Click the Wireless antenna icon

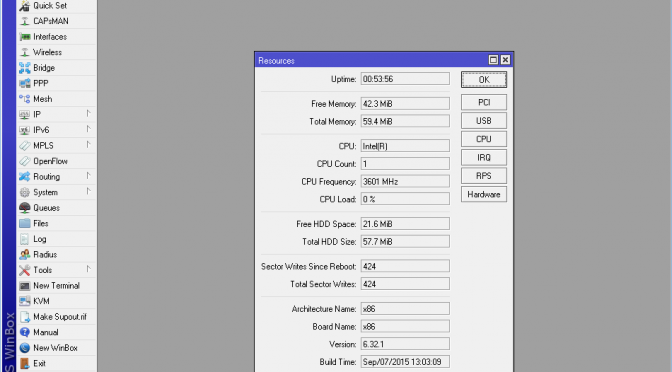point(25,52)
